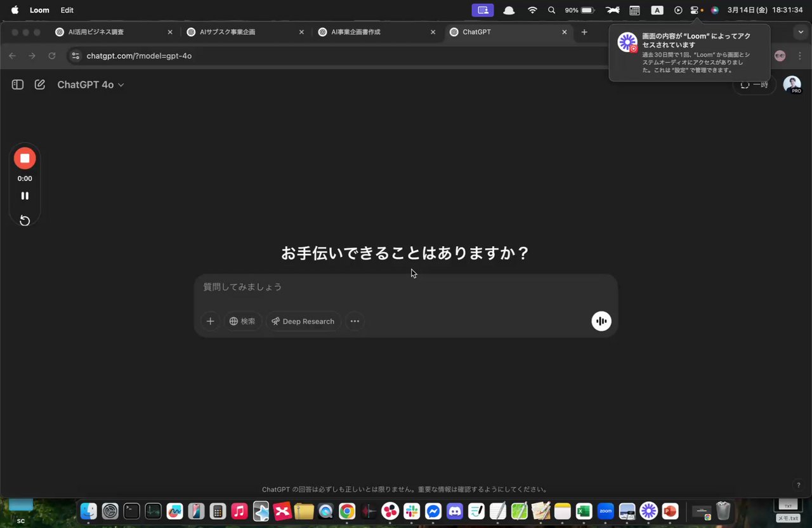Viewport: 812px width, 528px height.
Task: Close the ChatGPT tab
Action: point(565,32)
